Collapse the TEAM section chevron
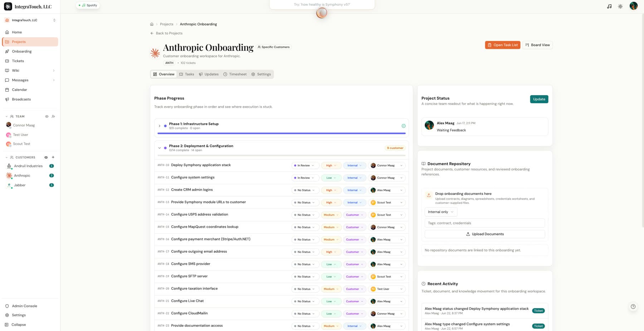Viewport: 644px width, 331px height. (6, 116)
